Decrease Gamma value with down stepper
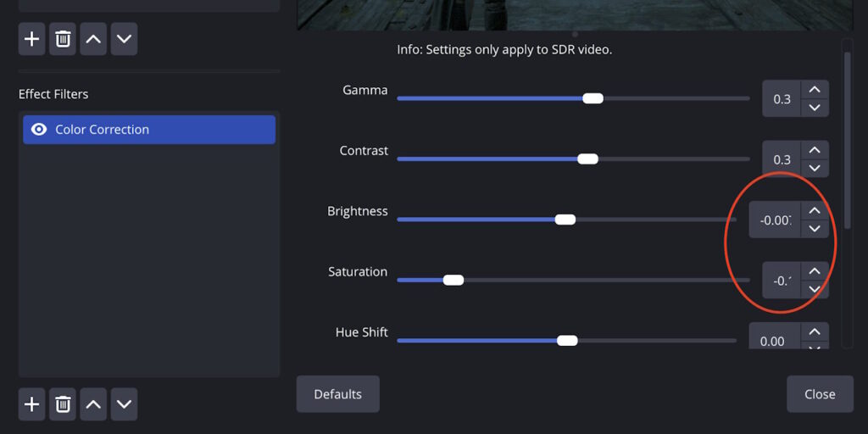Viewport: 868px width, 434px height. 815,108
